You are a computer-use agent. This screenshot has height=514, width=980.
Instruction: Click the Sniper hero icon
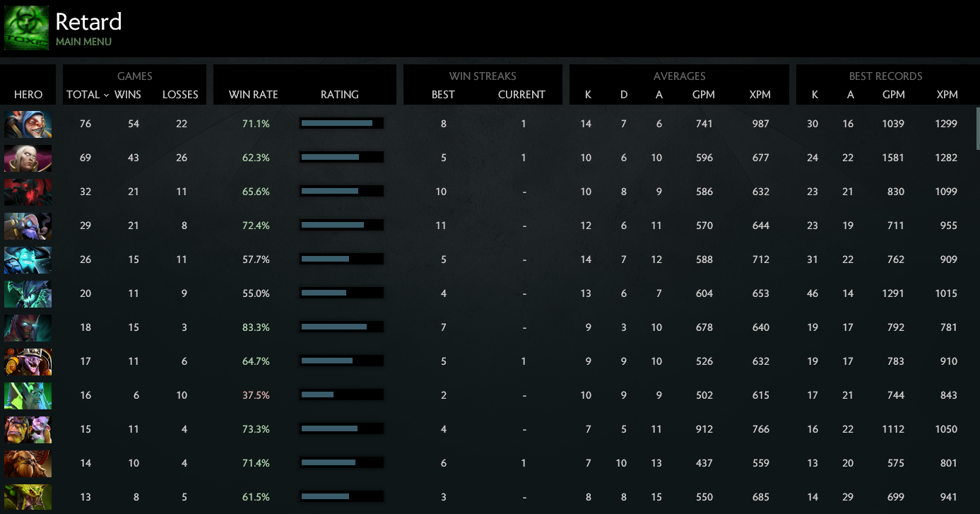(x=28, y=463)
